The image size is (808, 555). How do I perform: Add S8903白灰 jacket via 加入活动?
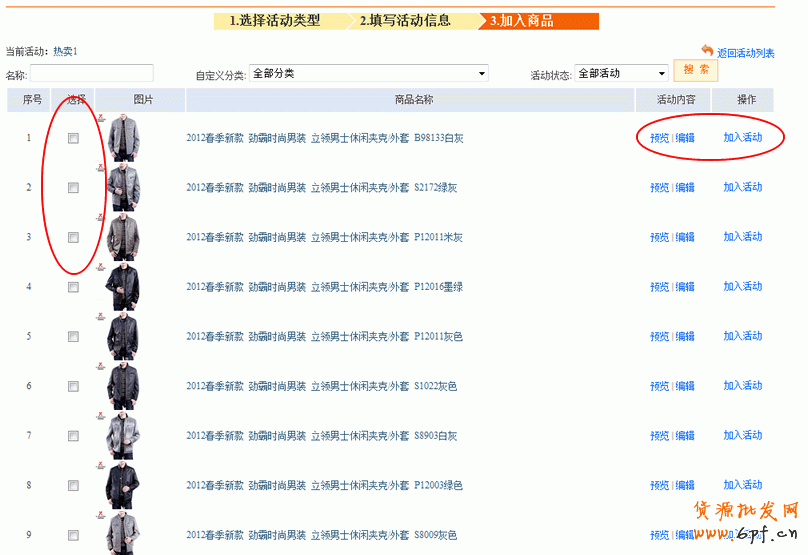[743, 435]
